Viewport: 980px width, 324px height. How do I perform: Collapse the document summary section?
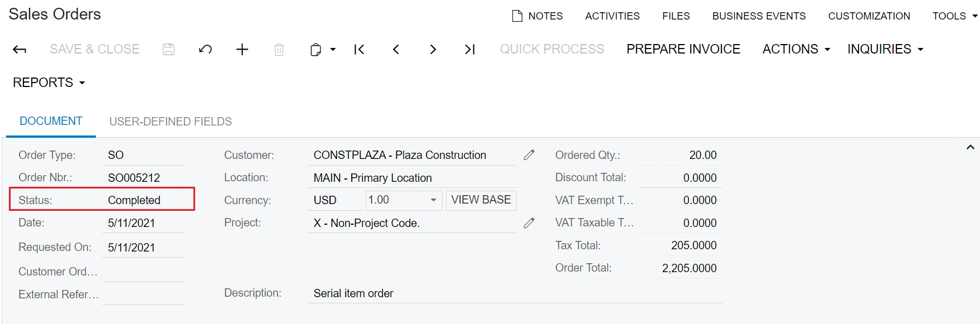tap(970, 147)
